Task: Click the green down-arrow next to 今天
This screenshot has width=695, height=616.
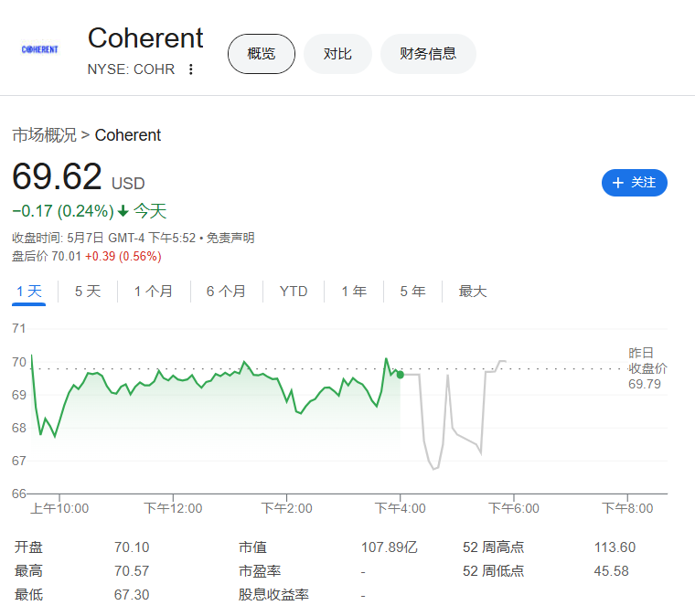Action: tap(123, 211)
